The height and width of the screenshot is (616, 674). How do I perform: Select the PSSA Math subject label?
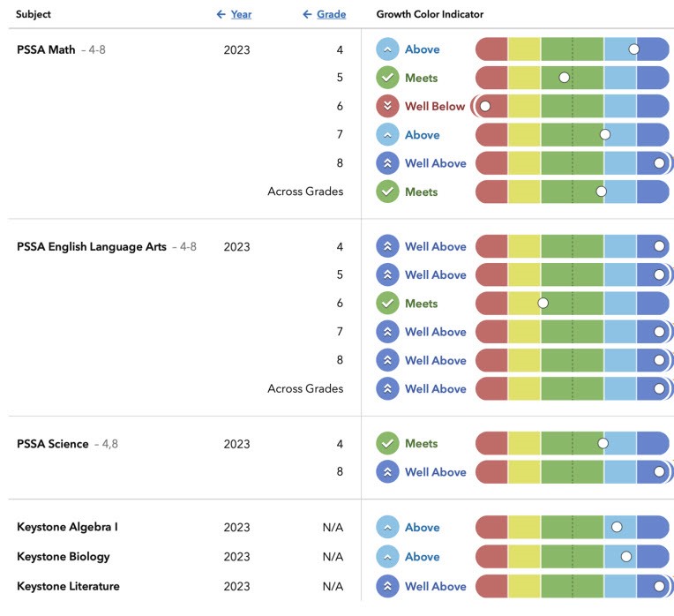(x=46, y=50)
